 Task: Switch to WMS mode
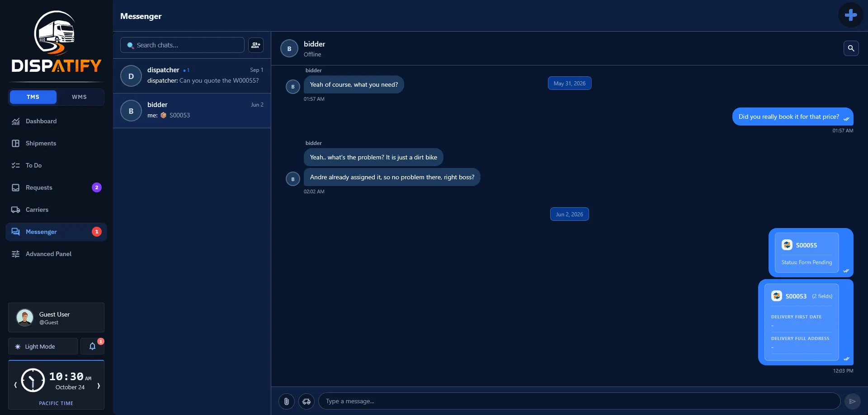tap(80, 97)
